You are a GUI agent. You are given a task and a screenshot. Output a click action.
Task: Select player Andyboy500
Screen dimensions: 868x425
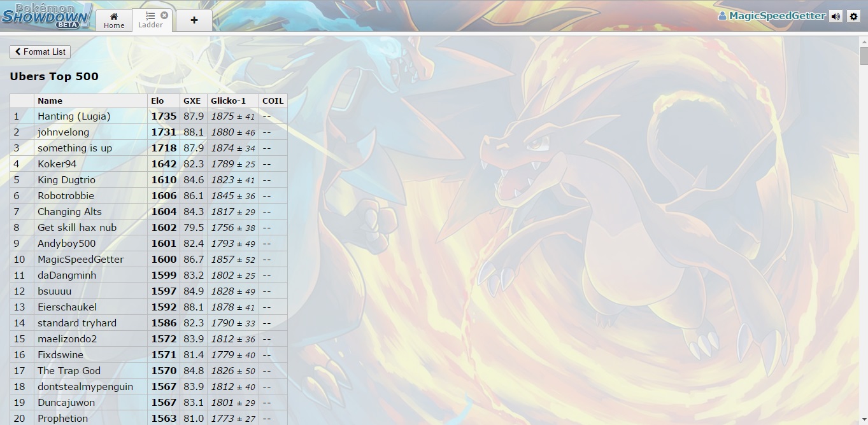pos(66,244)
